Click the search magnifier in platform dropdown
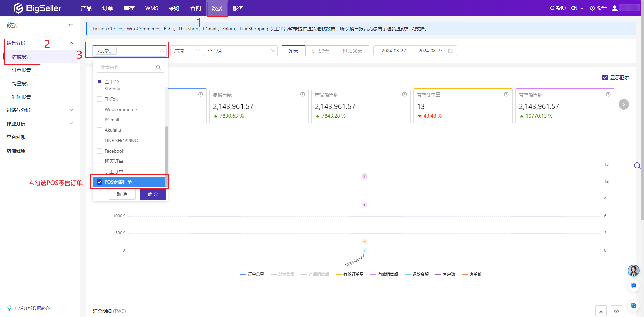 point(159,67)
